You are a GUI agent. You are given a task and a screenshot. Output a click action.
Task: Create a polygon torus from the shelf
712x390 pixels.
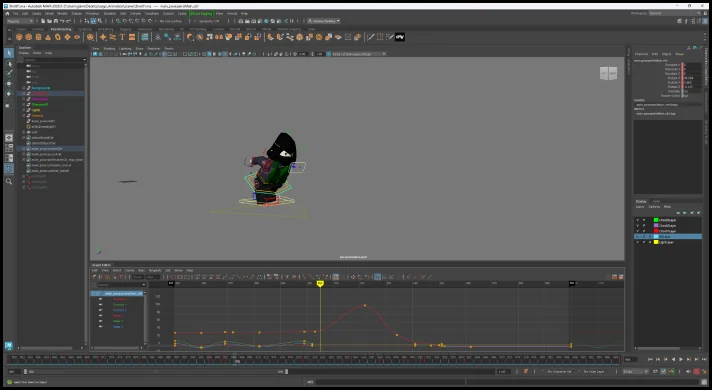[58, 37]
